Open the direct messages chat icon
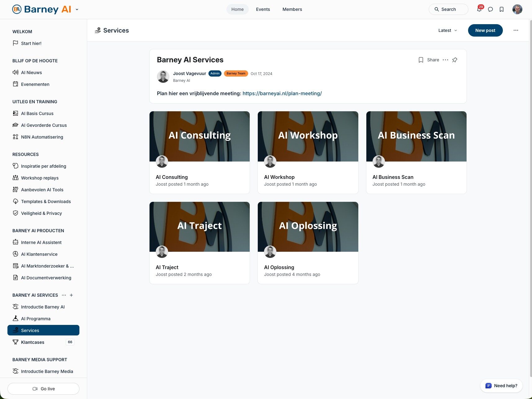 (x=490, y=9)
